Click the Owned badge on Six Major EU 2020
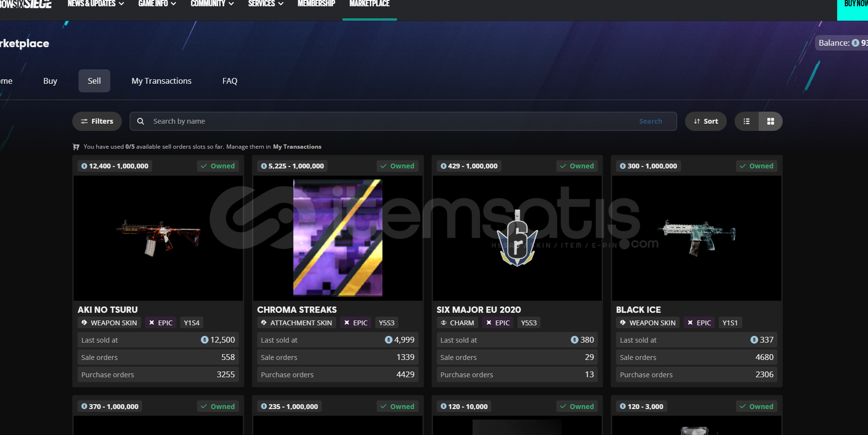This screenshot has width=868, height=435. [x=577, y=166]
